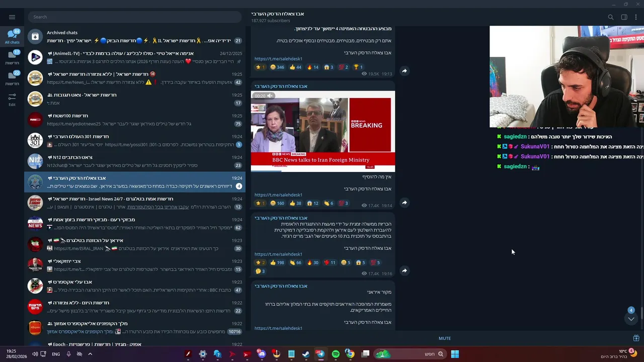
Task: Open the gift icon beside MUTE bar
Action: tap(636, 338)
